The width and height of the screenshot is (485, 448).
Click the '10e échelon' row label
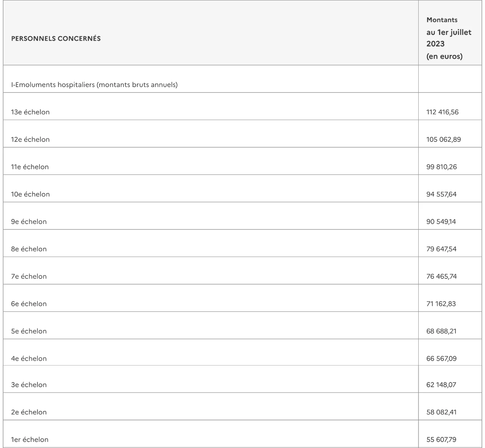30,194
